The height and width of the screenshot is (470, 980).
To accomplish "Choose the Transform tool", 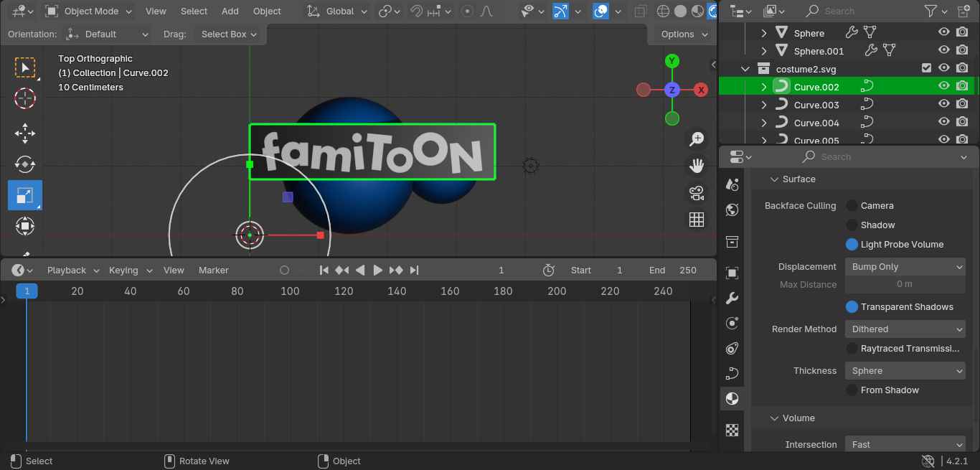I will click(25, 226).
